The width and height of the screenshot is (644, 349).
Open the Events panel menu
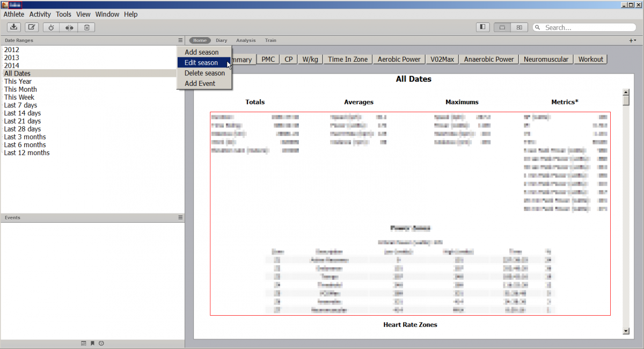pos(180,217)
